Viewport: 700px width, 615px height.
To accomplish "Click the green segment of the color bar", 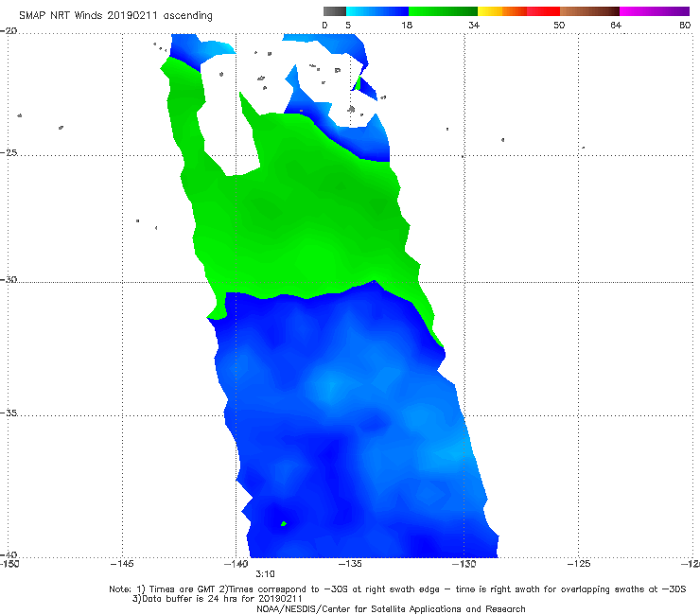I will tap(443, 11).
